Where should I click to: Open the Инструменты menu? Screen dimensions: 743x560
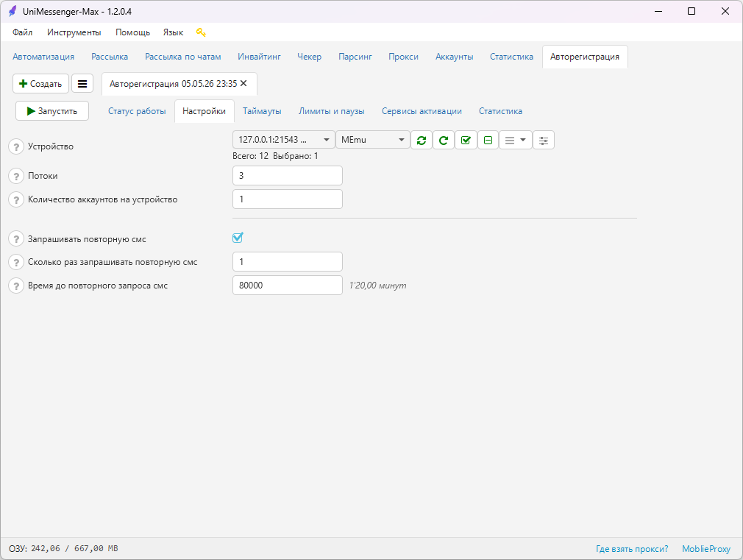pos(74,32)
